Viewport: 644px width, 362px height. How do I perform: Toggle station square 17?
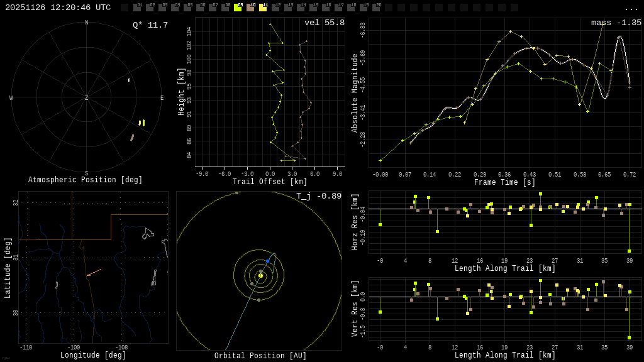point(338,8)
